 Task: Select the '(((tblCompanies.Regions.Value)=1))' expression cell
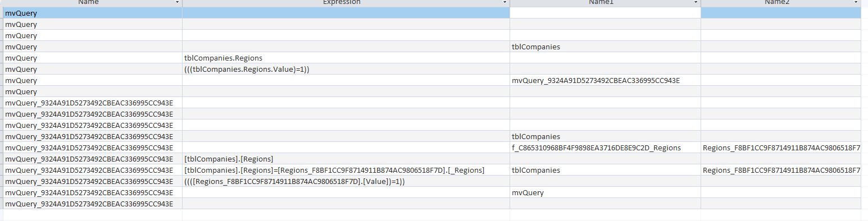346,69
